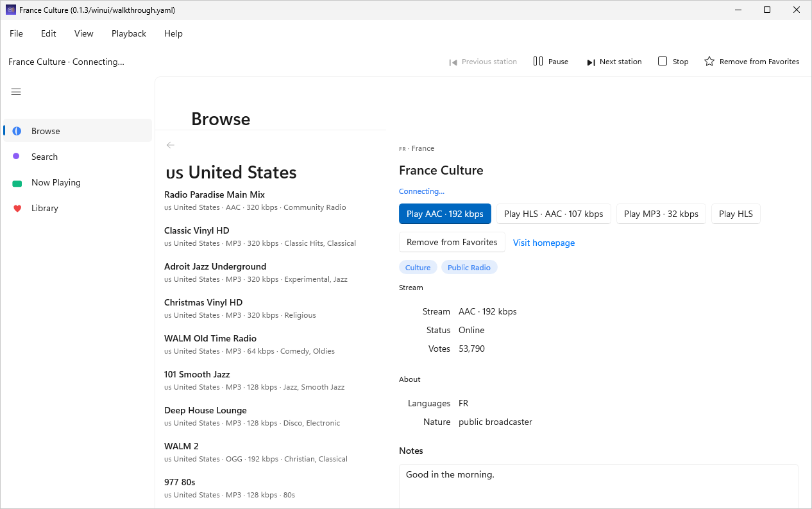Click the app icon in title bar
The height and width of the screenshot is (509, 812).
click(x=11, y=10)
